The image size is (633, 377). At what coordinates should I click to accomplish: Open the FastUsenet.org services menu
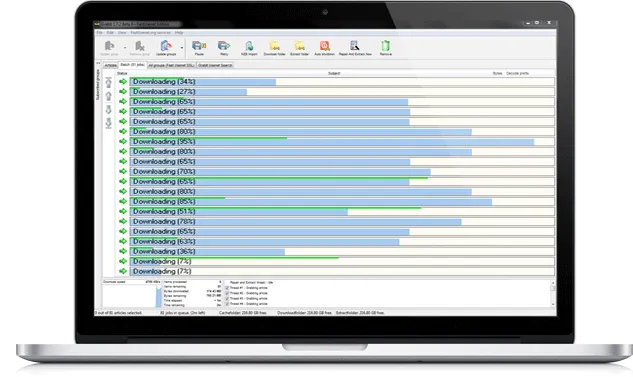151,33
